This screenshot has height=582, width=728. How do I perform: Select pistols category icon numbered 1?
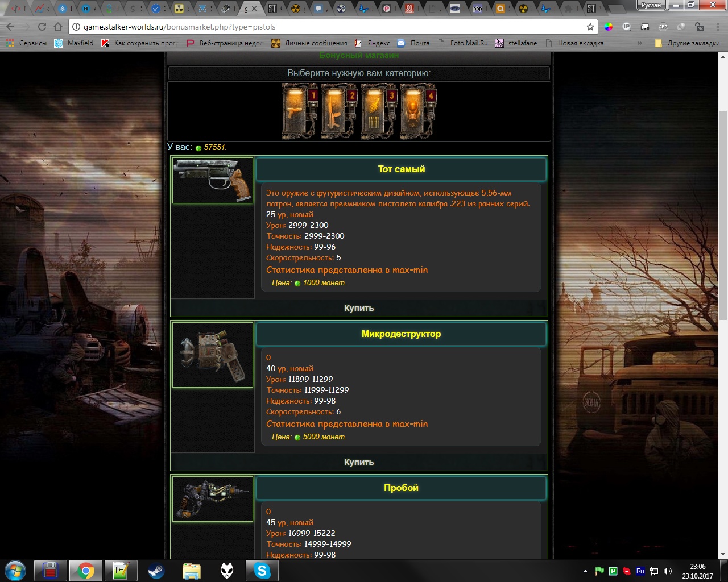click(300, 111)
